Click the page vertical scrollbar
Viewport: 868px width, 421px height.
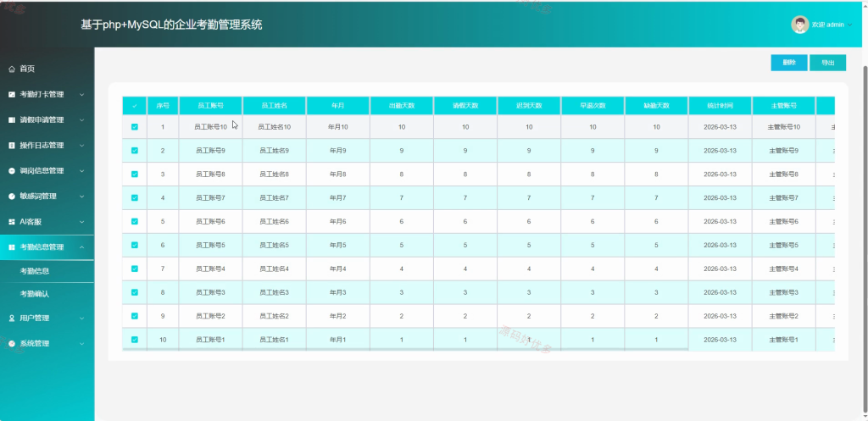coord(865,238)
